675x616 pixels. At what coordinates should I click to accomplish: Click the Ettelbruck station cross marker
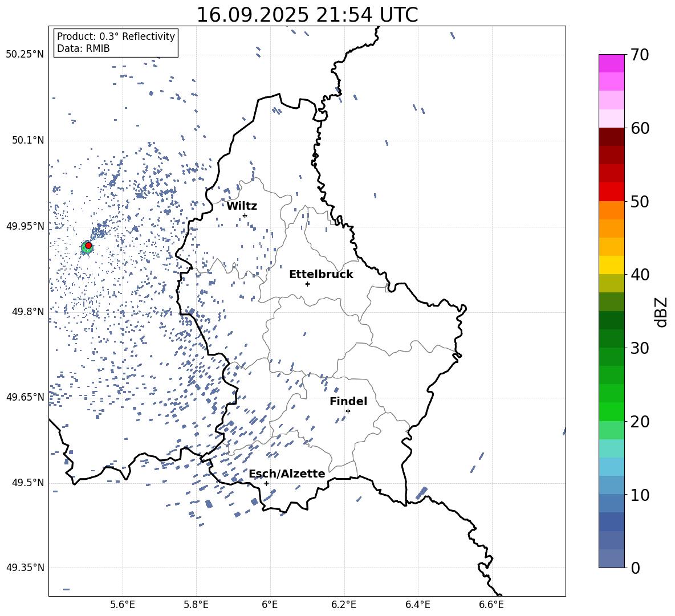307,284
